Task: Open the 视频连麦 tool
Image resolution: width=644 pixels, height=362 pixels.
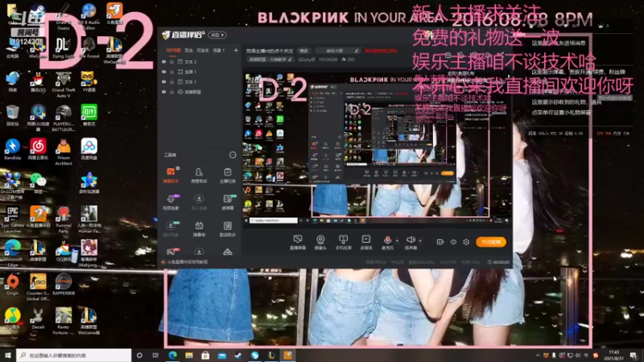Action: (x=171, y=202)
